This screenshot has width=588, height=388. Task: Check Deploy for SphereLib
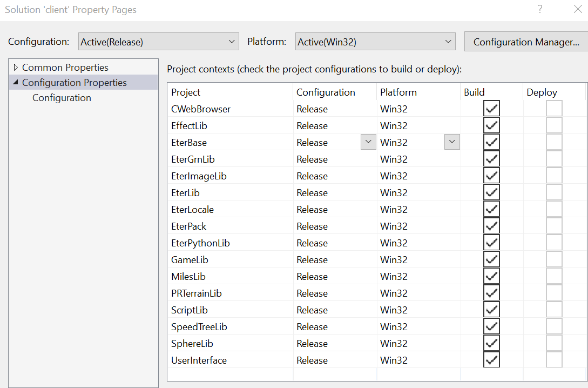554,343
